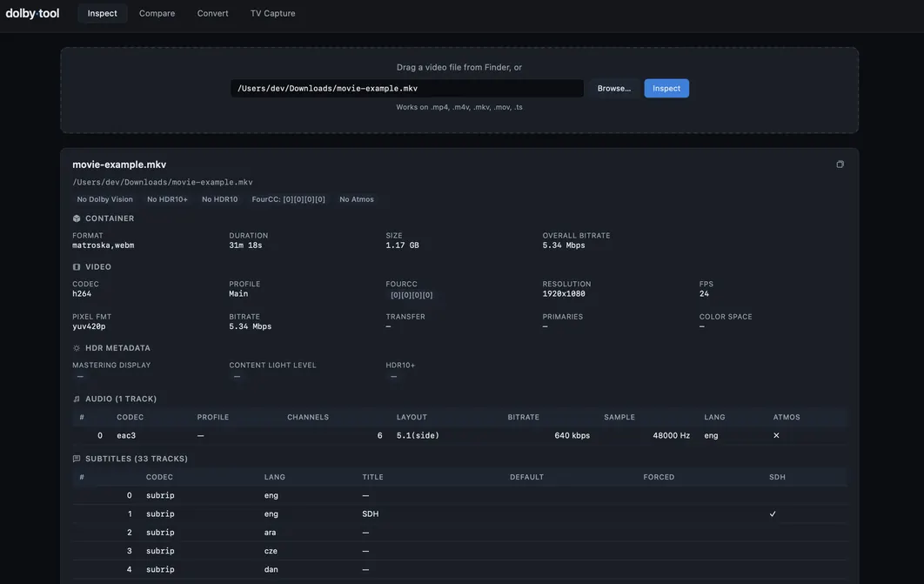Click the yuv420p pixel format value
This screenshot has width=924, height=584.
(89, 326)
